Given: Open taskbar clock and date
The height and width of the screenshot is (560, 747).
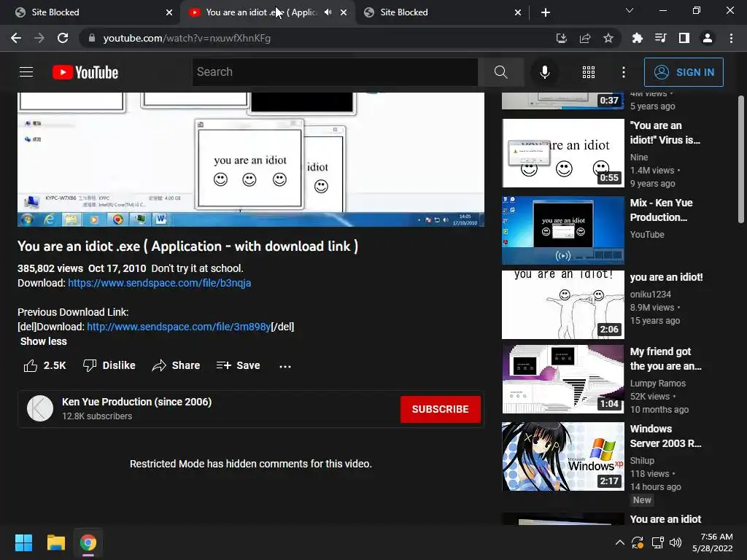Looking at the screenshot, I should tap(713, 542).
